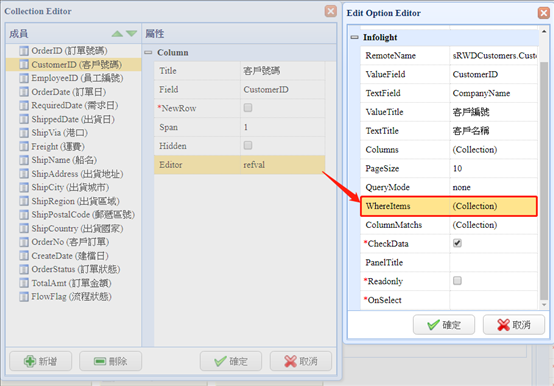The width and height of the screenshot is (554, 386).
Task: Select the Freight member icon
Action: [x=24, y=146]
